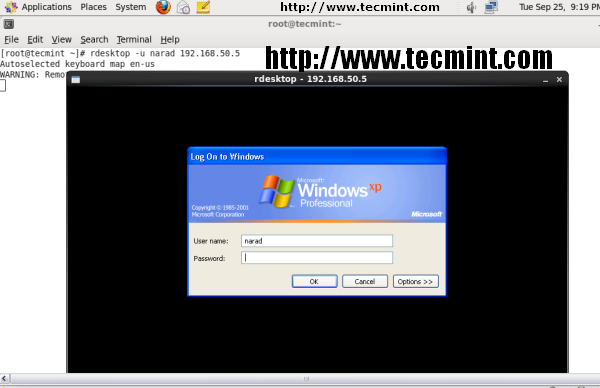The width and height of the screenshot is (600, 388).
Task: Open the Places menu
Action: 93,7
